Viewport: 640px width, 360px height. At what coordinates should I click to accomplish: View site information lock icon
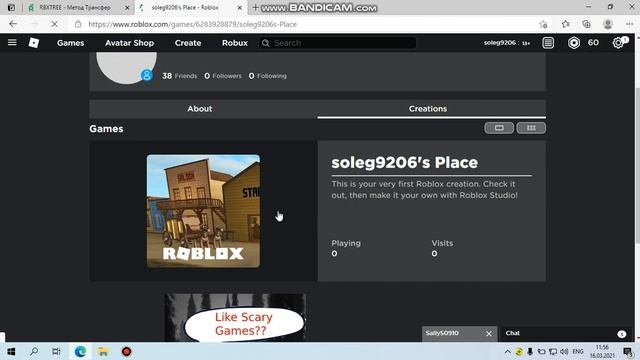[78, 24]
